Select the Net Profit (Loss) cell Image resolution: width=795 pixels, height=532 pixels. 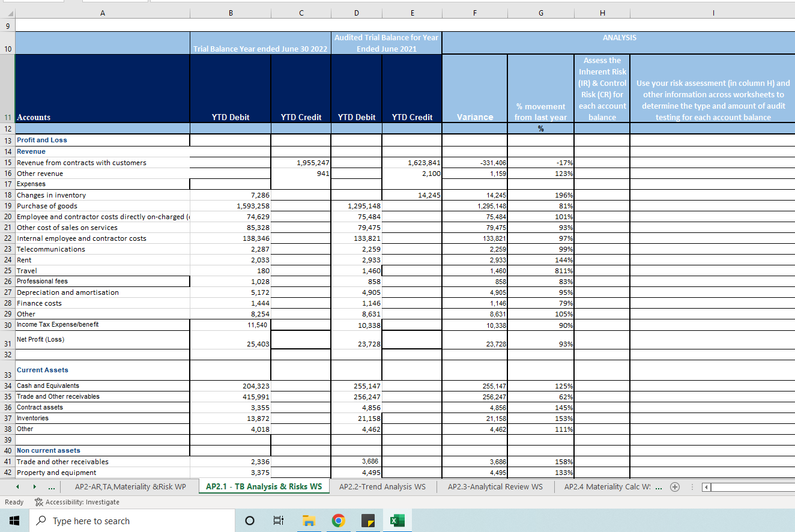click(x=102, y=340)
